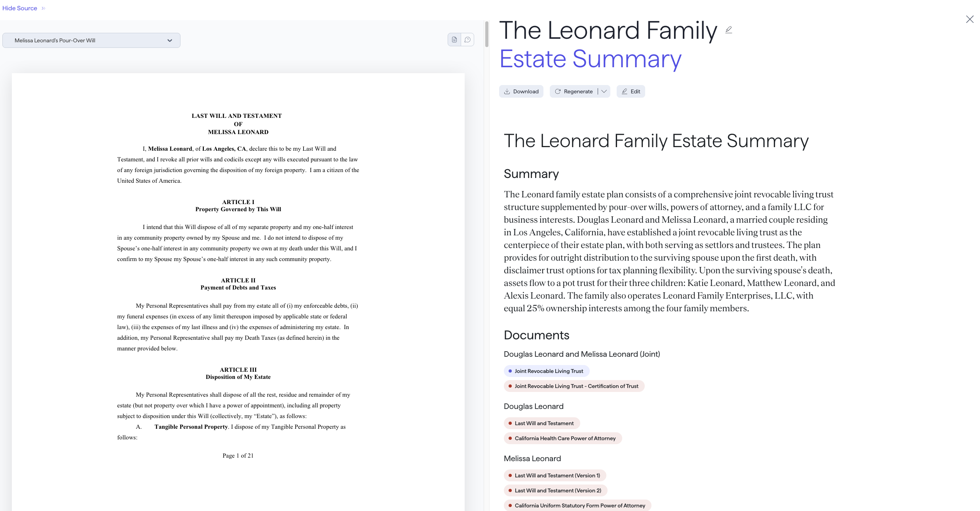The height and width of the screenshot is (511, 980).
Task: Open California Uniform Statutory Form Power of Attorney
Action: (577, 505)
